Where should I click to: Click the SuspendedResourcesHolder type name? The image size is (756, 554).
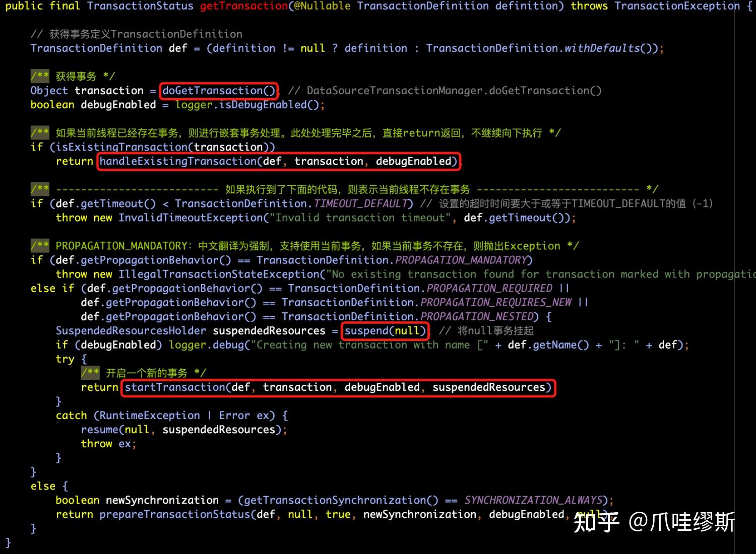(131, 330)
